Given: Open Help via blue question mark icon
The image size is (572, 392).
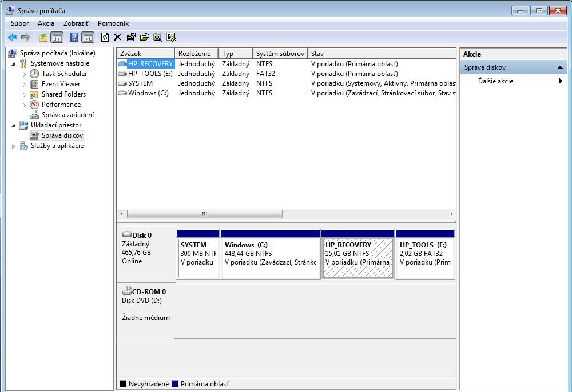Looking at the screenshot, I should [x=74, y=37].
